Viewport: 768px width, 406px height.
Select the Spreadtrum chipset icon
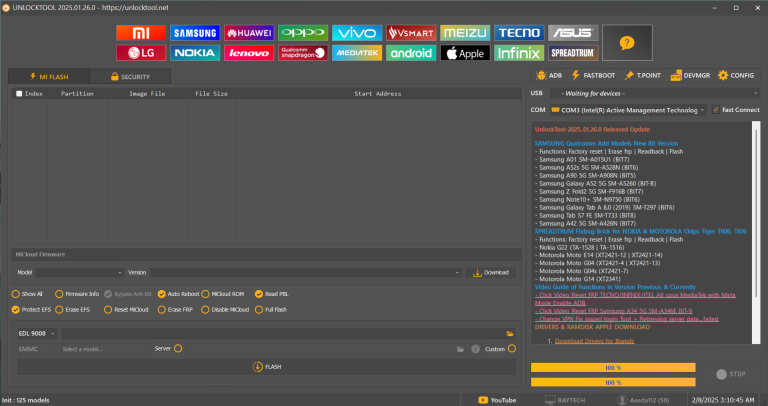point(573,53)
